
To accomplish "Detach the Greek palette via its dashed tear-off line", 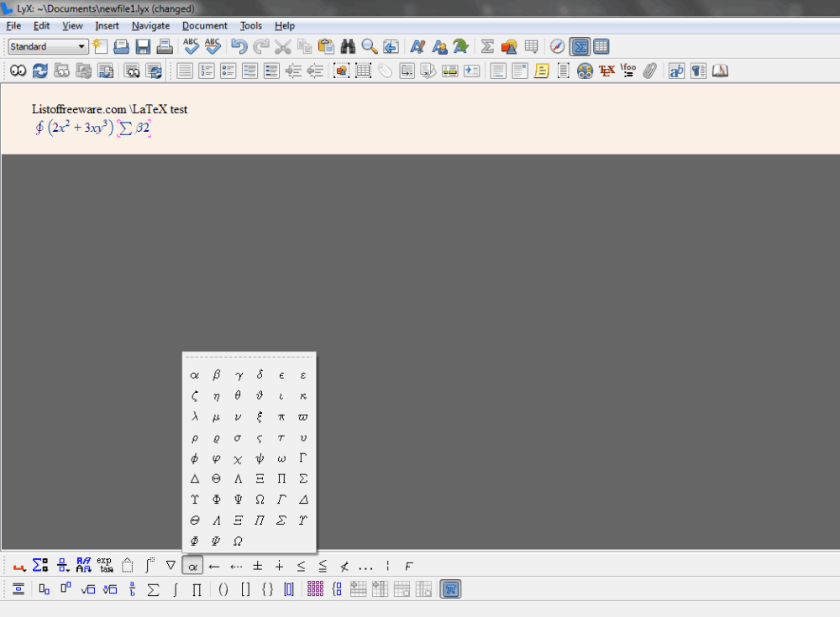I will [x=249, y=358].
